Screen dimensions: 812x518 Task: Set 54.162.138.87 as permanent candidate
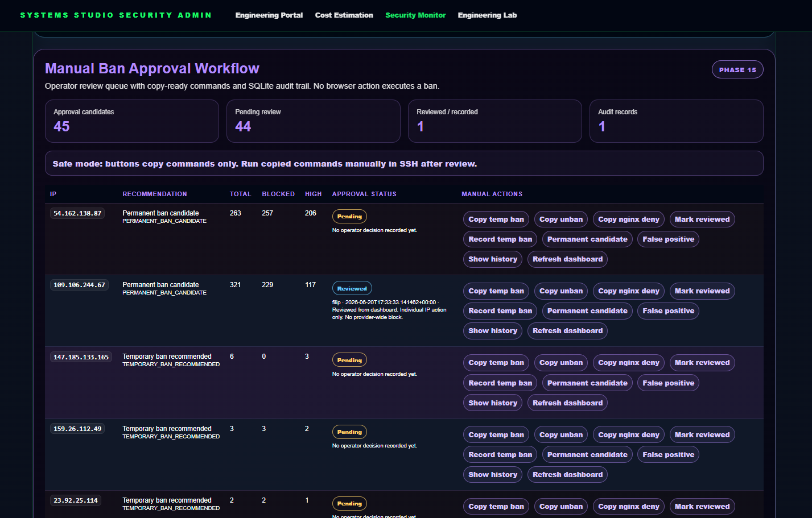click(587, 239)
